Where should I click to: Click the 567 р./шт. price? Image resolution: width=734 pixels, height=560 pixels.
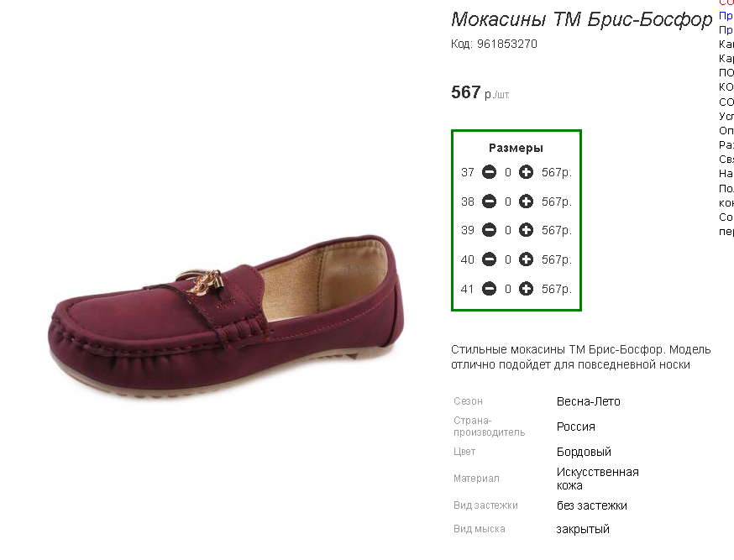pyautogui.click(x=480, y=92)
